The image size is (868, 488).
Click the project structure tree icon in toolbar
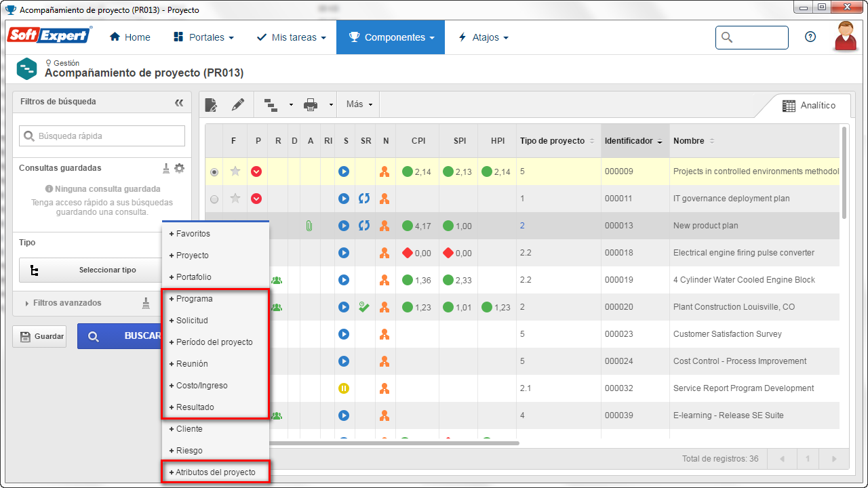click(271, 104)
